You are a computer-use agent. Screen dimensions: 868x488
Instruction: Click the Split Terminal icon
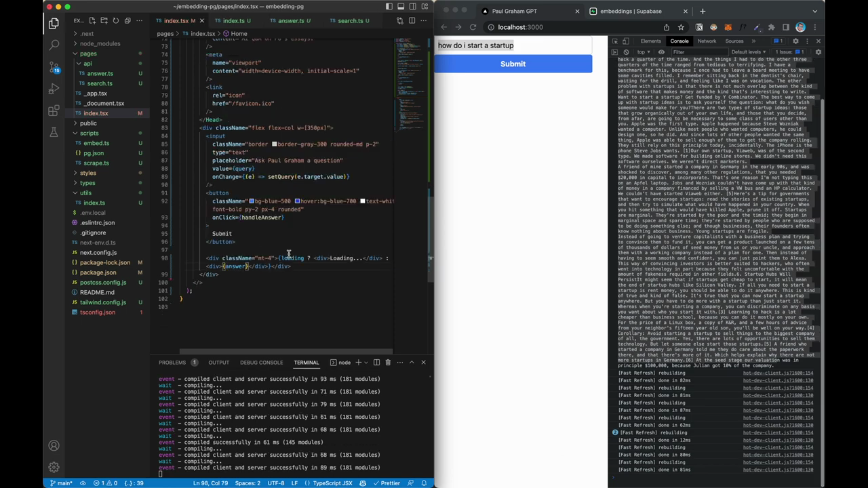click(x=376, y=363)
